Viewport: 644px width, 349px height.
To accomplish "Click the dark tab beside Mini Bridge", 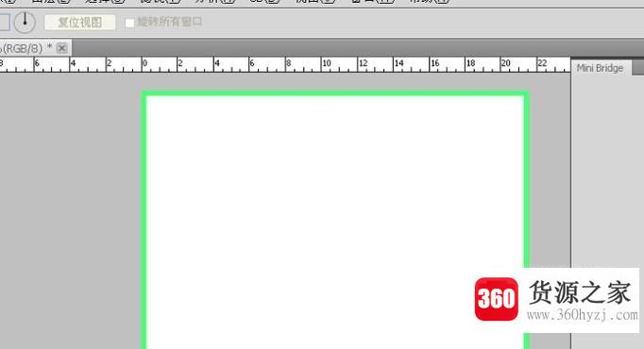I will pos(637,68).
